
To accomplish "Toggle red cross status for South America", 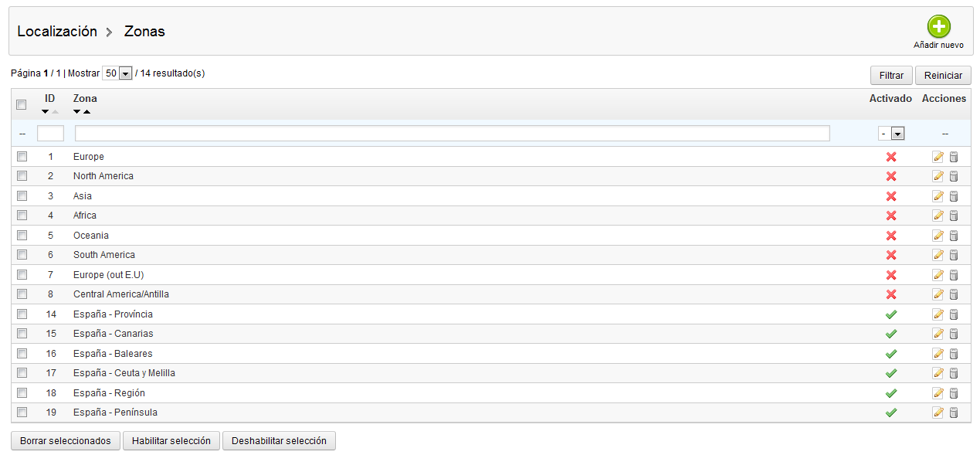I will 890,255.
